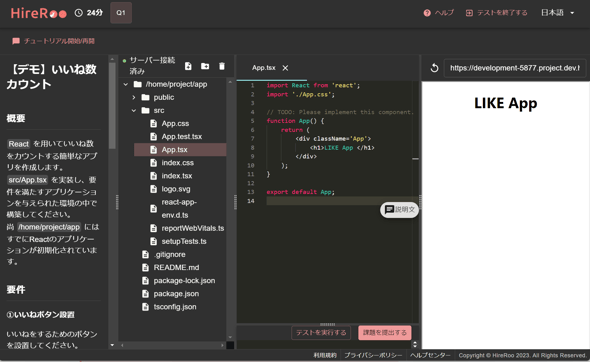Click the HireRoo logo

(39, 13)
